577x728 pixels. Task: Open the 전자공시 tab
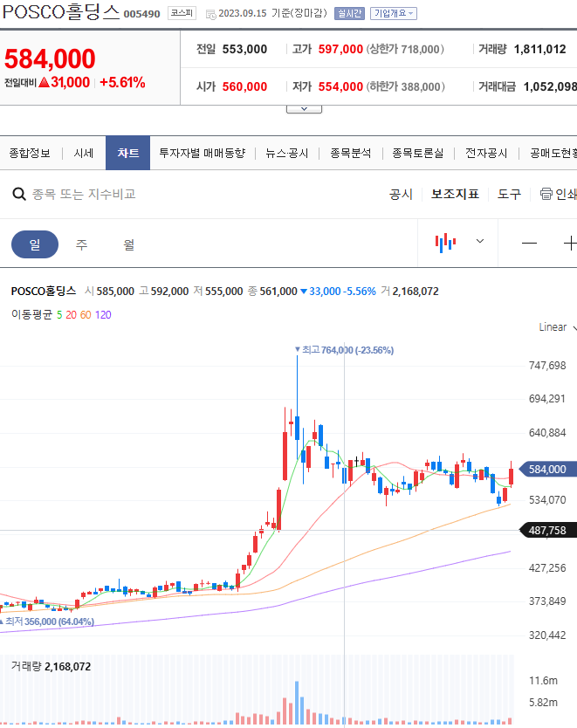pyautogui.click(x=486, y=154)
